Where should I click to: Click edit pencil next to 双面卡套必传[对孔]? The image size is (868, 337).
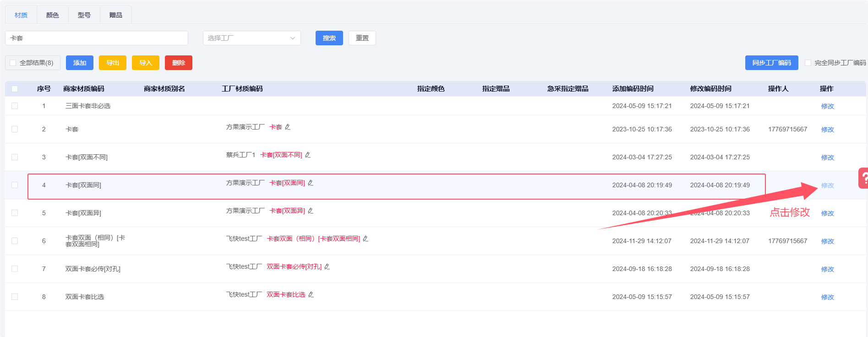pyautogui.click(x=327, y=266)
